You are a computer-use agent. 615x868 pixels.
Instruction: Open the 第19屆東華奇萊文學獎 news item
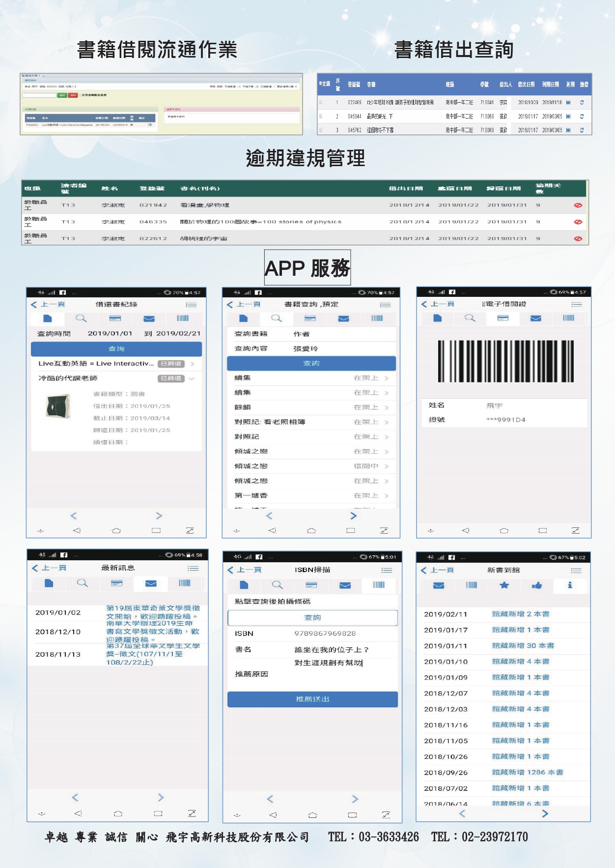pyautogui.click(x=153, y=612)
